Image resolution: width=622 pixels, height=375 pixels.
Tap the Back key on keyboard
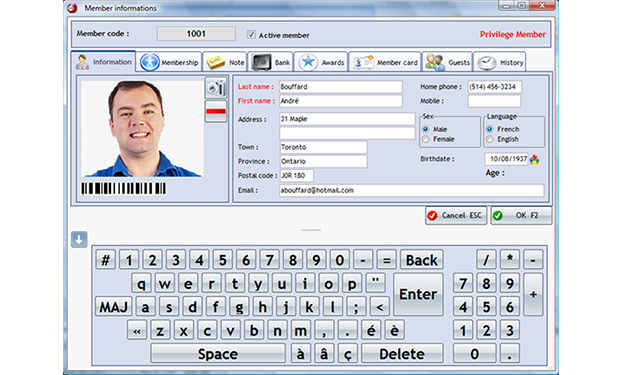[x=422, y=260]
